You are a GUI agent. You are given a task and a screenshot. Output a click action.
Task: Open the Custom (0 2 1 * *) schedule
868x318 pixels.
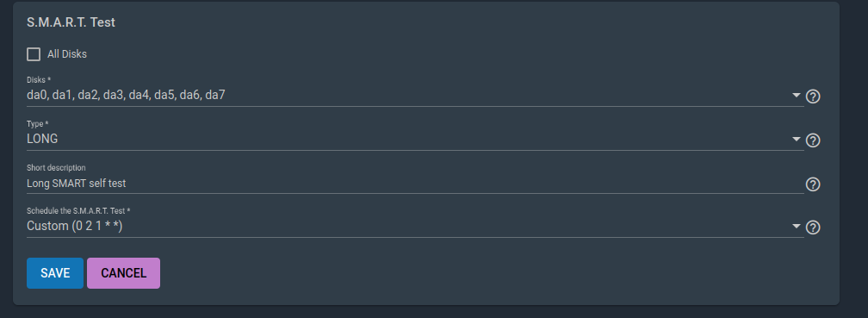pyautogui.click(x=75, y=226)
